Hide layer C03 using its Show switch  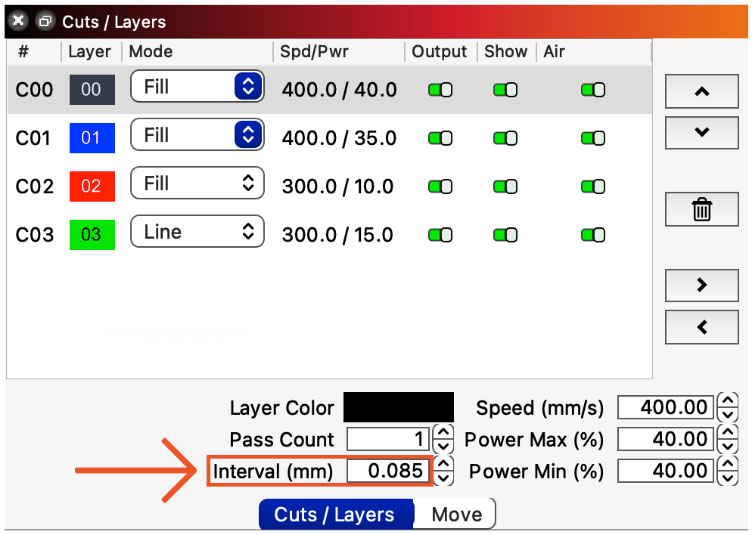505,235
